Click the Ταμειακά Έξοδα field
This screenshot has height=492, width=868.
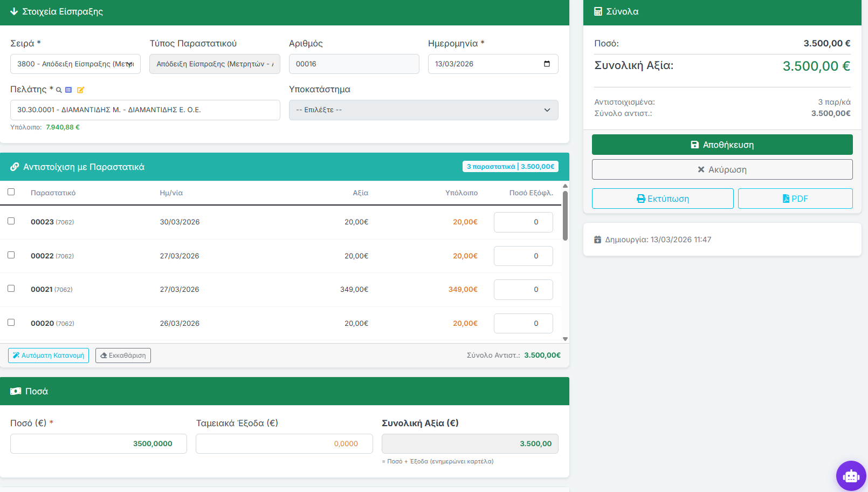(284, 443)
